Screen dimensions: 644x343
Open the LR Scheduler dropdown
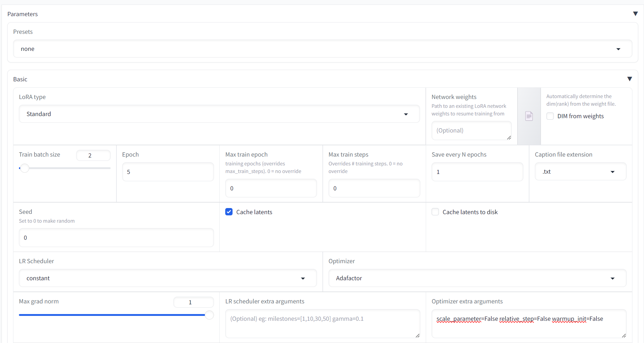pyautogui.click(x=168, y=278)
